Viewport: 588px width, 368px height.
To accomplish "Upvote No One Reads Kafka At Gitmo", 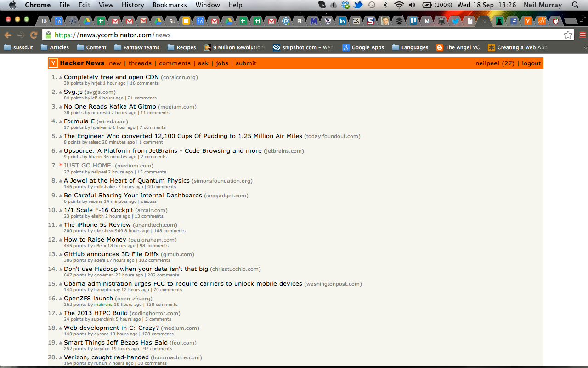I will [x=61, y=107].
